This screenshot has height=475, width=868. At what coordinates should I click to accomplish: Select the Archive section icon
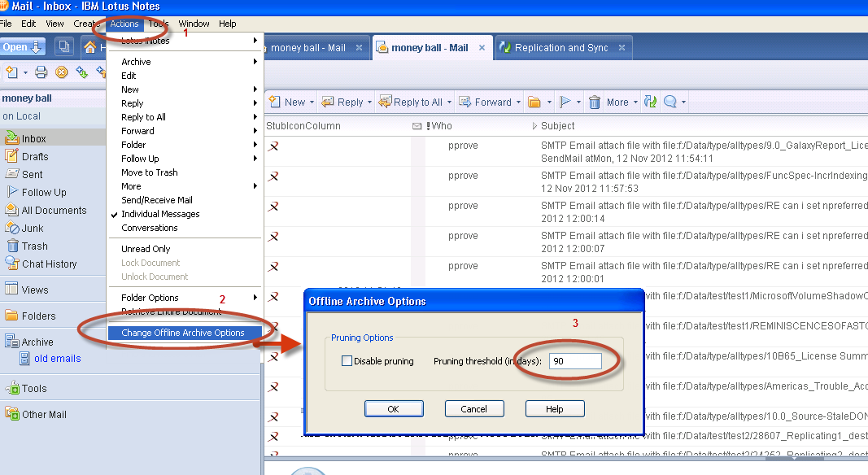11,342
